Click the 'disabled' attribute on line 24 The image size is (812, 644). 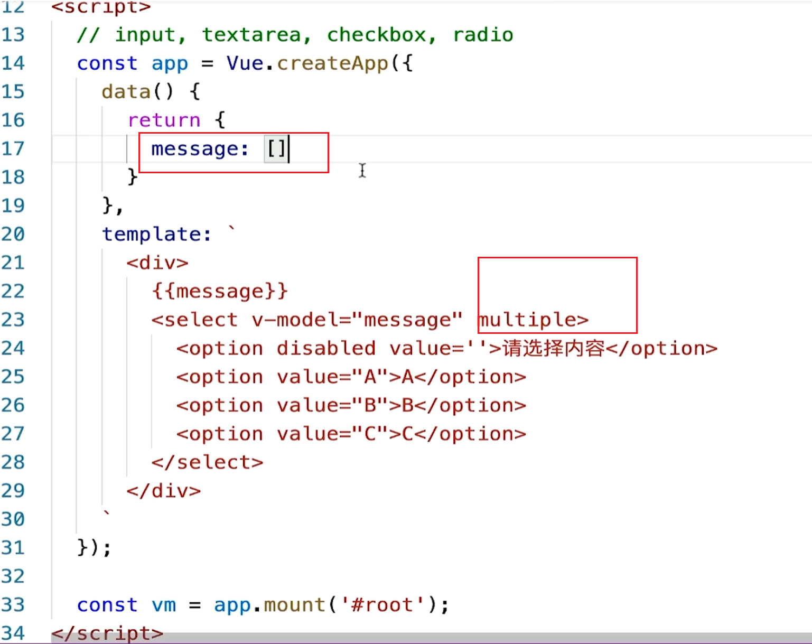(x=326, y=349)
